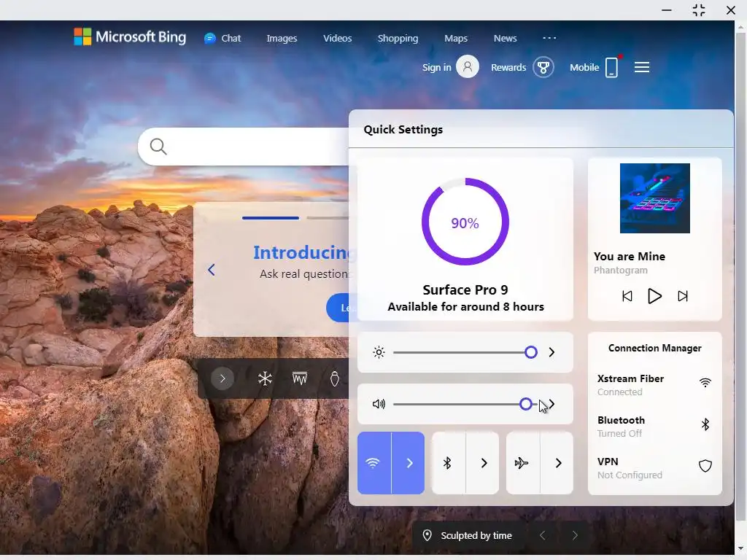Click the VPN shield icon
The image size is (747, 560).
coord(705,466)
